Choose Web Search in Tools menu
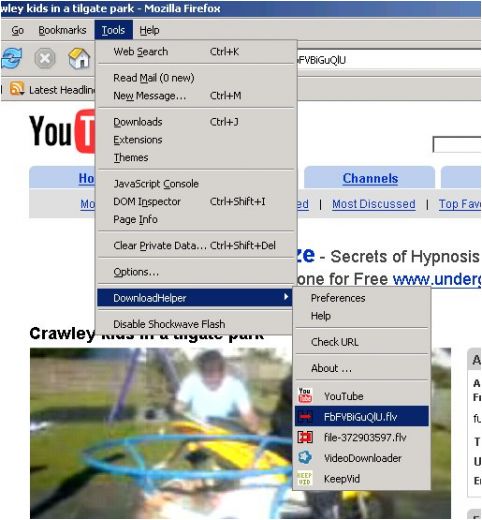This screenshot has width=482, height=520. [196, 52]
